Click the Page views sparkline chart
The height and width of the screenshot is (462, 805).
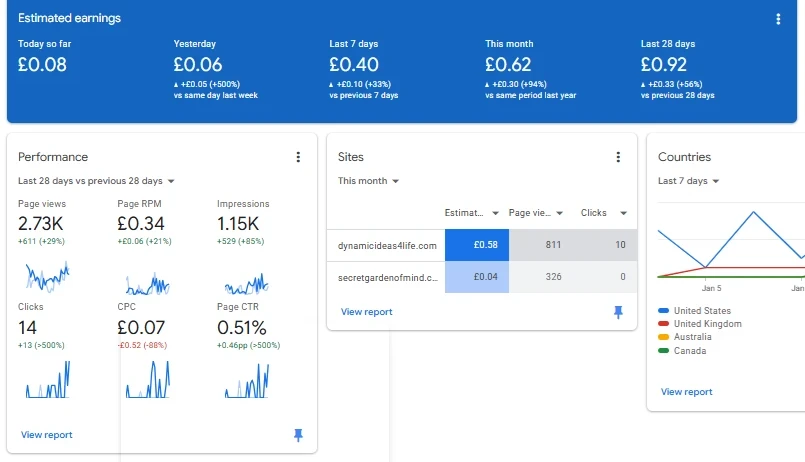[47, 277]
